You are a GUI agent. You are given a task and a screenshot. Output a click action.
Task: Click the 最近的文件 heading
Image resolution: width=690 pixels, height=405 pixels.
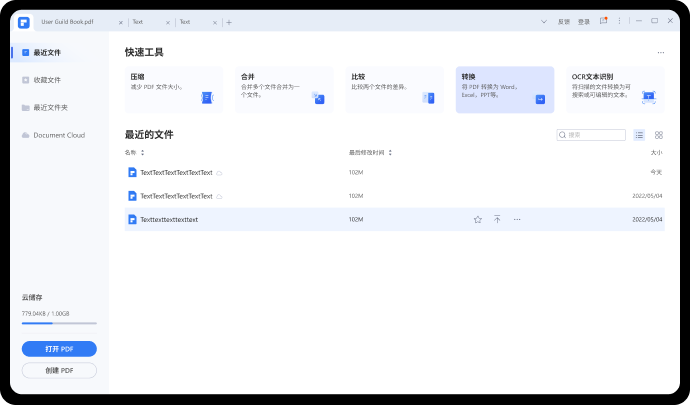click(149, 135)
